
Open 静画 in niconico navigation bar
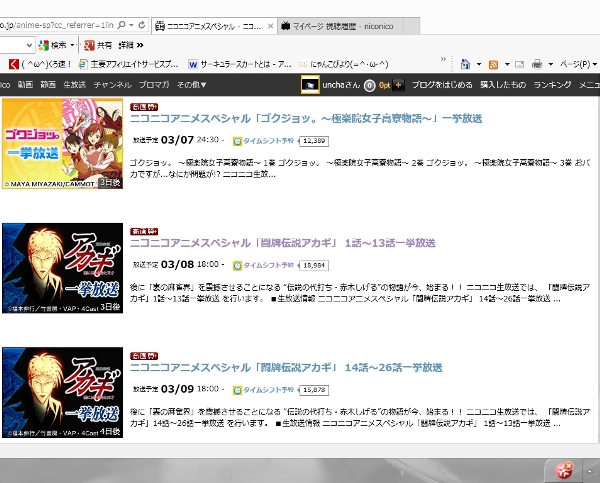pyautogui.click(x=48, y=85)
